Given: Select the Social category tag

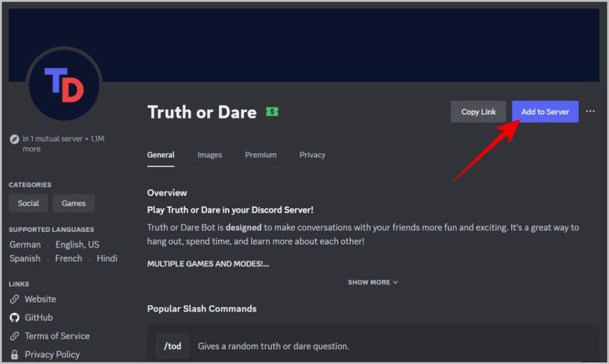Looking at the screenshot, I should [29, 203].
